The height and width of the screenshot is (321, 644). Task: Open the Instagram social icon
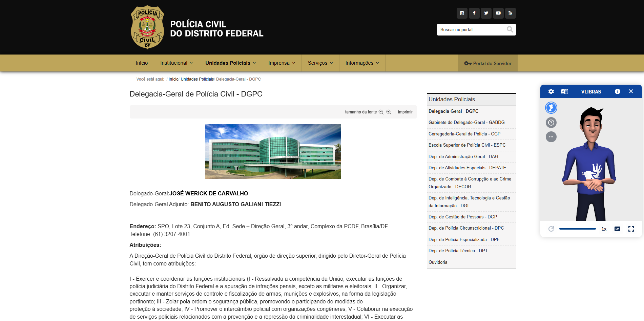click(x=462, y=13)
